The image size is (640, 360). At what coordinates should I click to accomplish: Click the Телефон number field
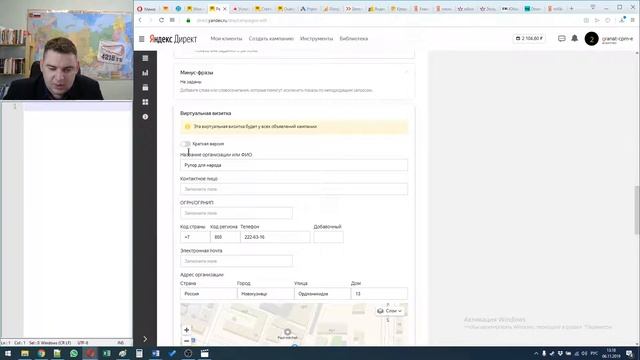coord(276,237)
